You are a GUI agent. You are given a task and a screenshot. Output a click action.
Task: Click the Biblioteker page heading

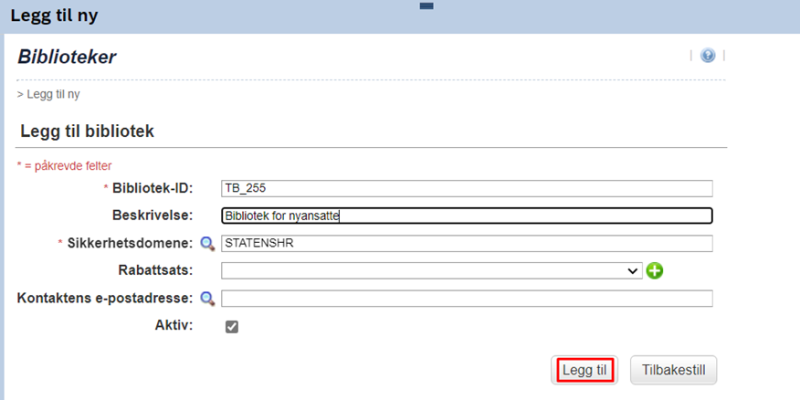tap(67, 57)
